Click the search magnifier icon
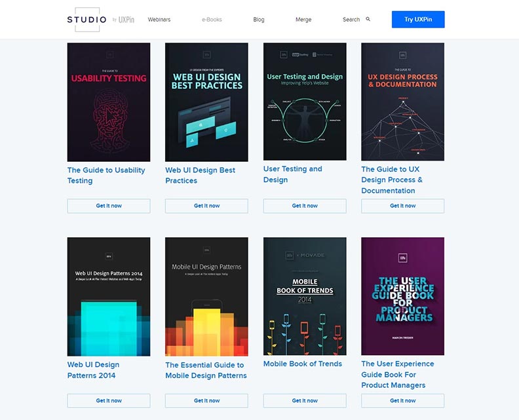Screen dimensions: 519x420 (368, 19)
